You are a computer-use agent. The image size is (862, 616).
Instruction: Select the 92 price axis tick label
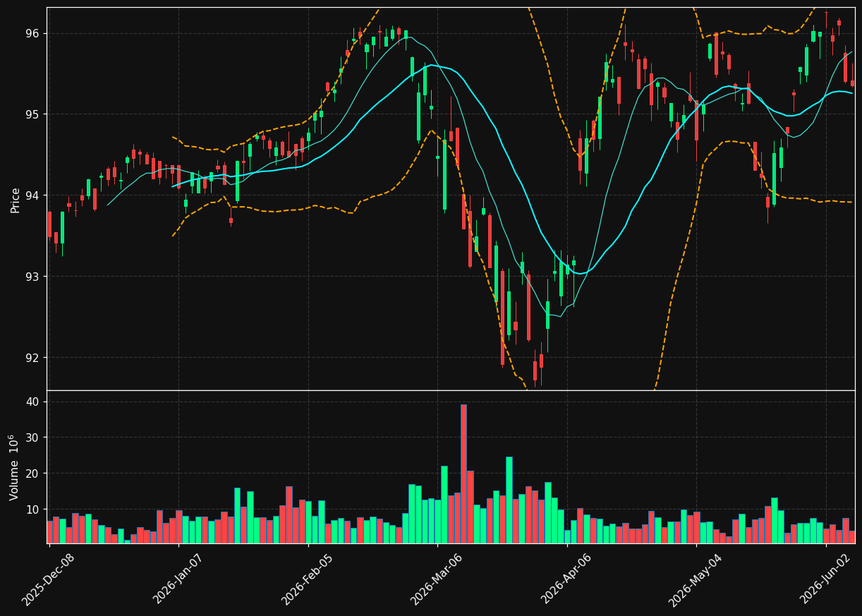point(34,358)
